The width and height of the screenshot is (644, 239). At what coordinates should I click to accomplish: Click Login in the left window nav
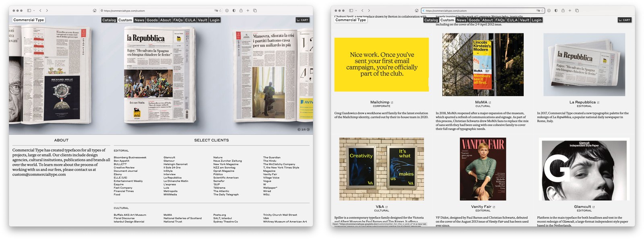[x=215, y=20]
